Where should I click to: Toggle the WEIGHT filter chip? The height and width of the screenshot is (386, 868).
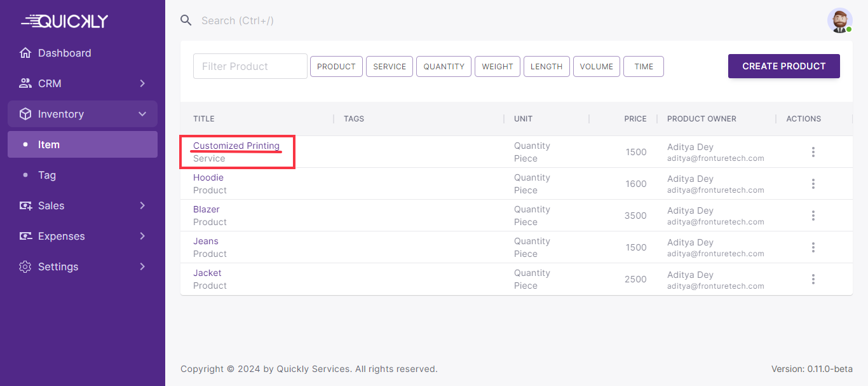498,67
